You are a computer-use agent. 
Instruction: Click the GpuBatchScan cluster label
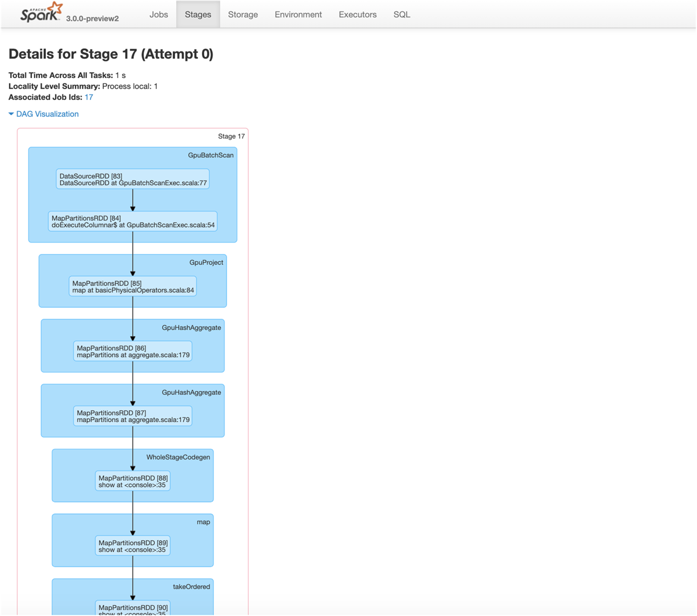pos(210,155)
